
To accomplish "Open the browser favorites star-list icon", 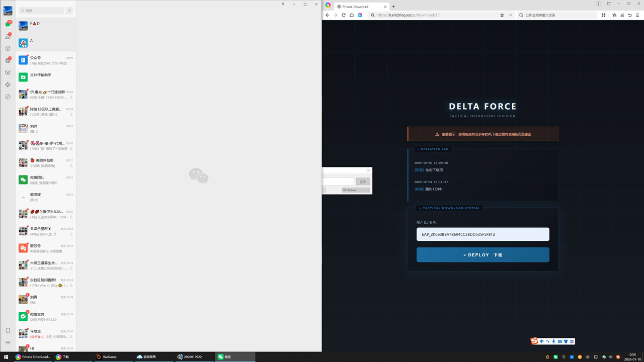I will (x=614, y=15).
